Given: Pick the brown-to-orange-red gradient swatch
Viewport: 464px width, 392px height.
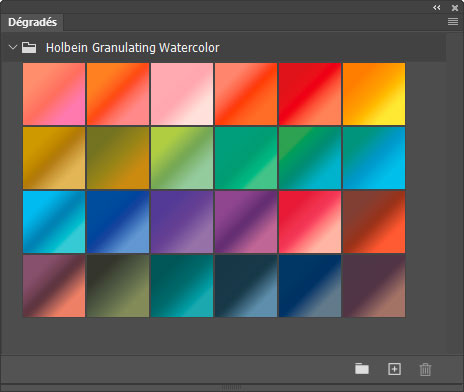Looking at the screenshot, I should click(x=374, y=222).
